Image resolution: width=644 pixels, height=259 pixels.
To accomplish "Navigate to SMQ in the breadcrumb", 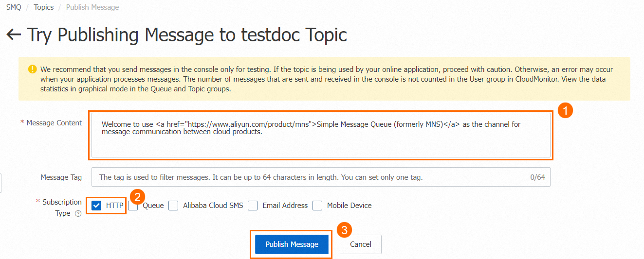I will [x=14, y=7].
